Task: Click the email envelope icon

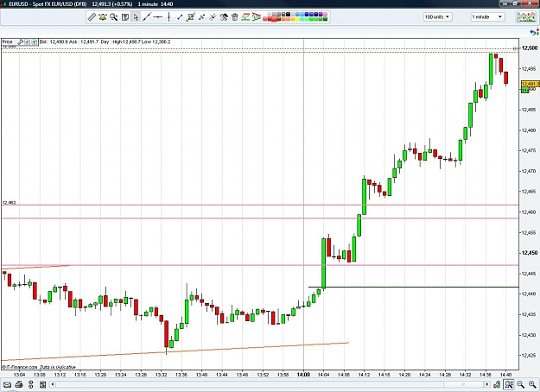Action: pos(7,384)
